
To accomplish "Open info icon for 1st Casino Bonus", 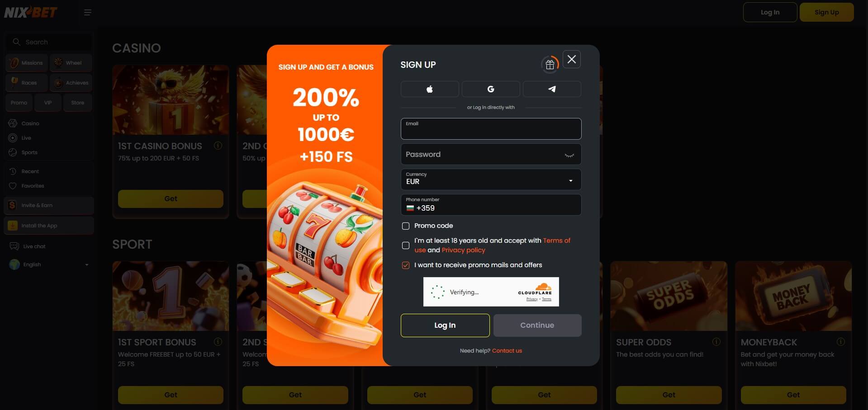I will (x=218, y=146).
